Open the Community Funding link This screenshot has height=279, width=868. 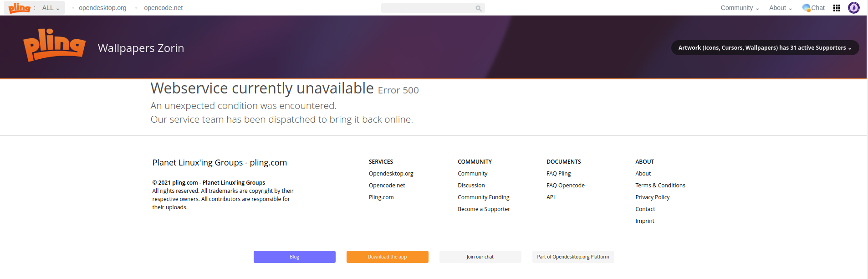(484, 197)
